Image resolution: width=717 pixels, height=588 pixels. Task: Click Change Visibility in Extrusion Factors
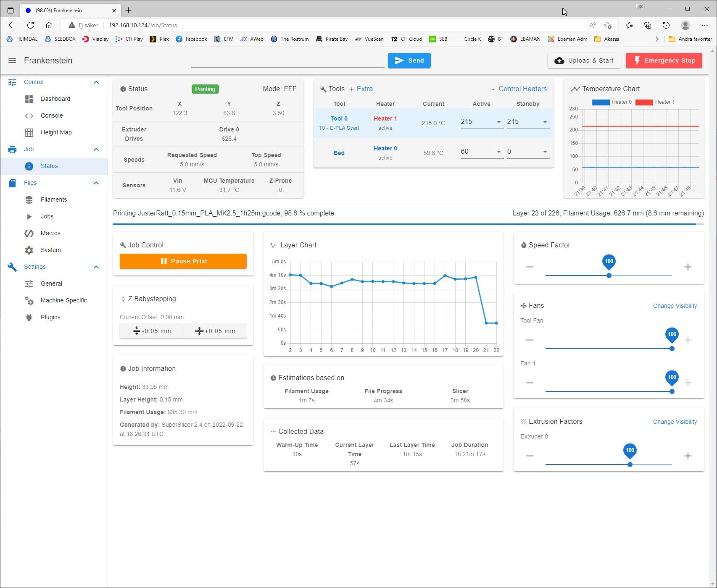tap(675, 422)
